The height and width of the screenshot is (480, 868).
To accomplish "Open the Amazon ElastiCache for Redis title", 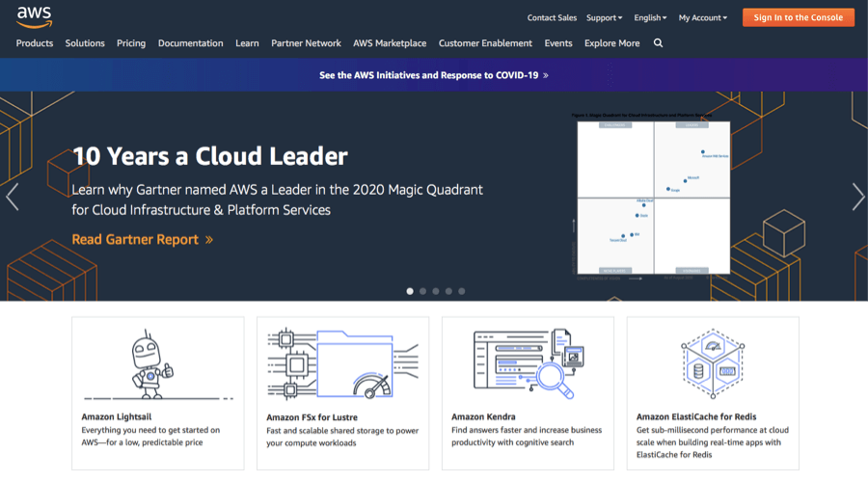I will click(695, 417).
